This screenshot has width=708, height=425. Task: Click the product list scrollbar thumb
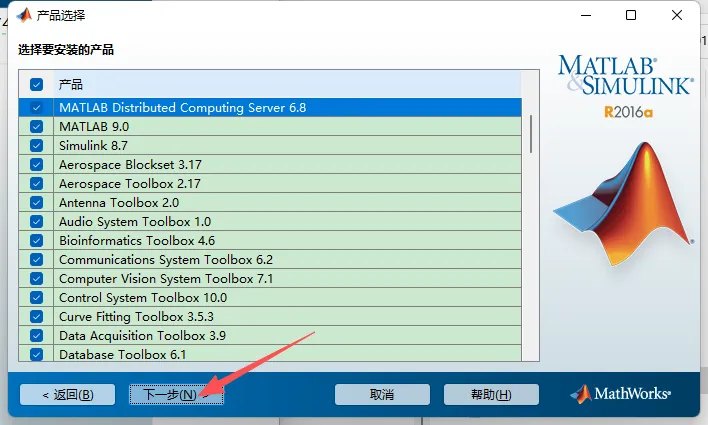point(531,134)
